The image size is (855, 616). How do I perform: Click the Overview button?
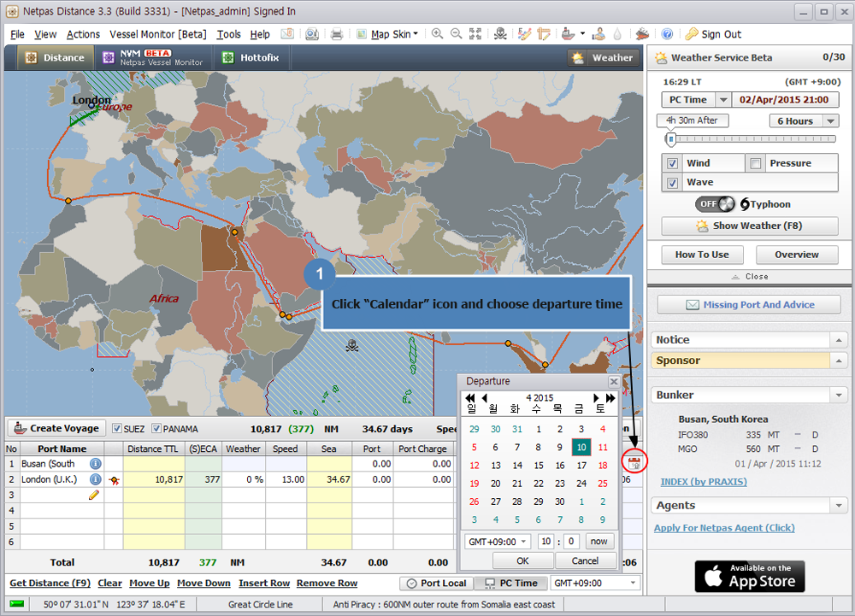[797, 255]
